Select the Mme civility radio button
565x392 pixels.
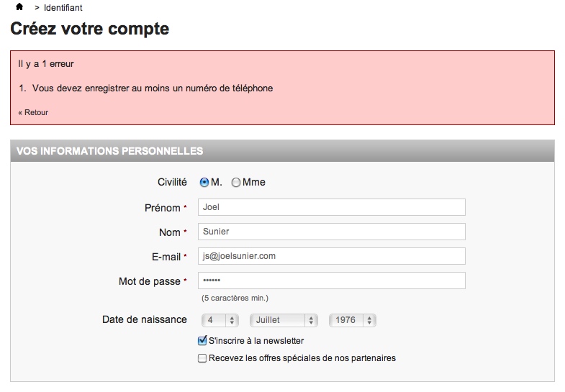(235, 183)
